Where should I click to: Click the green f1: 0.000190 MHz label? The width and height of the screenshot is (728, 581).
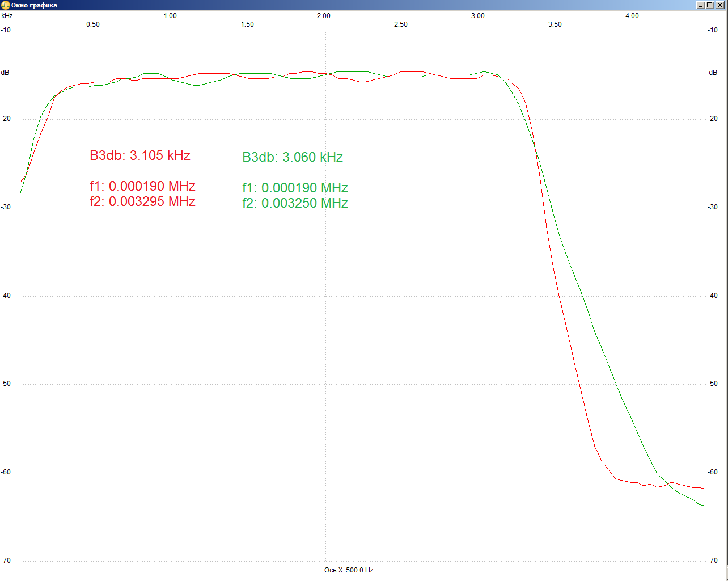(295, 188)
